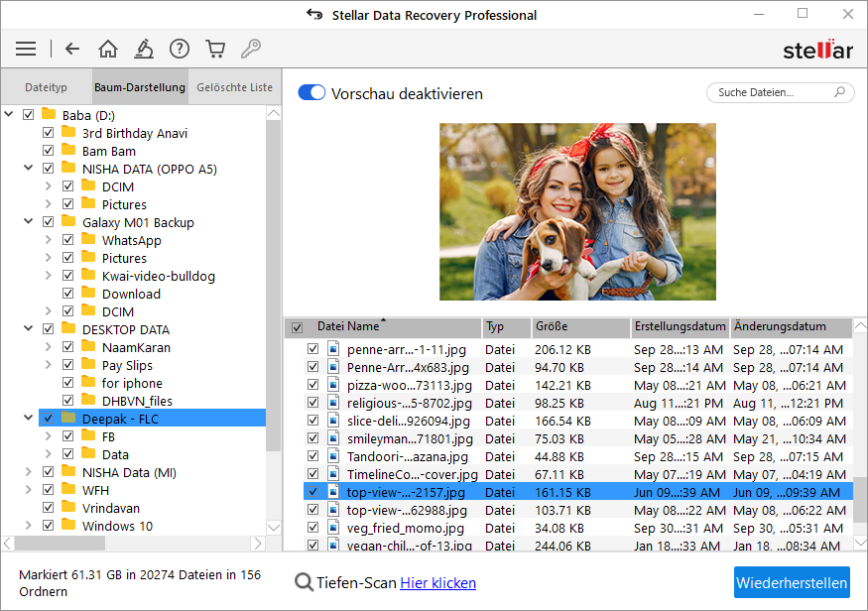The image size is (868, 611).
Task: Click the Wiederherstellen button
Action: (x=792, y=582)
